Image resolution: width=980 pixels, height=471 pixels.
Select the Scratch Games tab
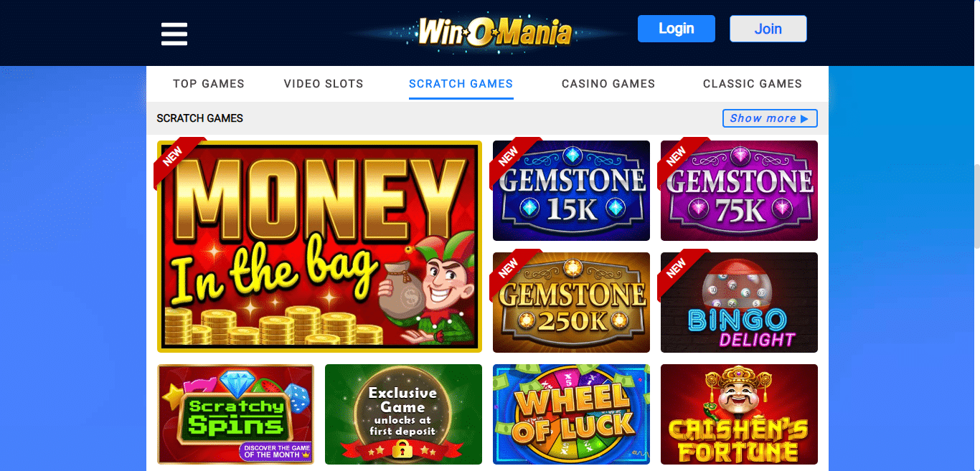(461, 84)
